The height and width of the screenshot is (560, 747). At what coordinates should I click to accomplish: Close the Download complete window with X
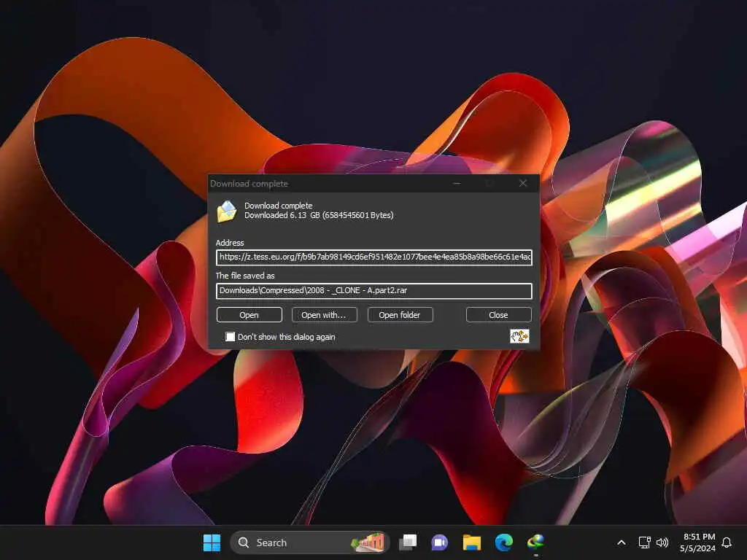(x=522, y=183)
